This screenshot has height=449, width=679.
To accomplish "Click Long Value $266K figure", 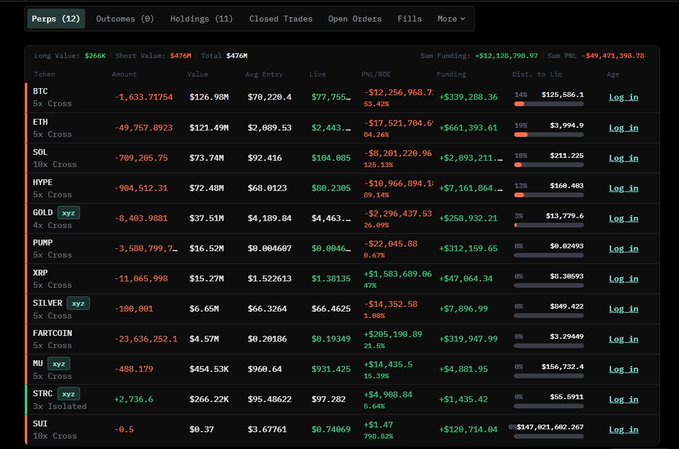I will (95, 55).
